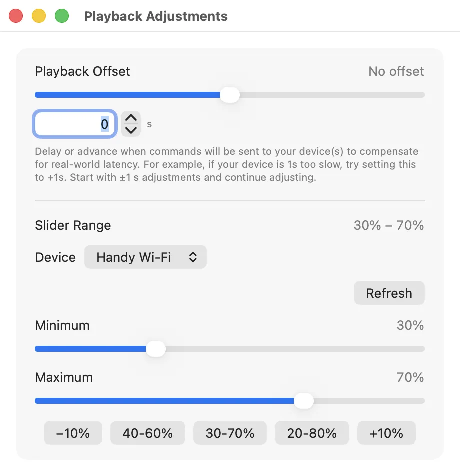Narrow the slider range with +10%

(x=386, y=433)
